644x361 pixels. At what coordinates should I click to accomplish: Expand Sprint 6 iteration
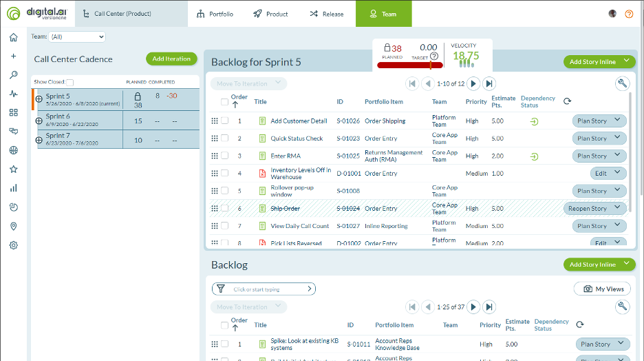point(39,121)
